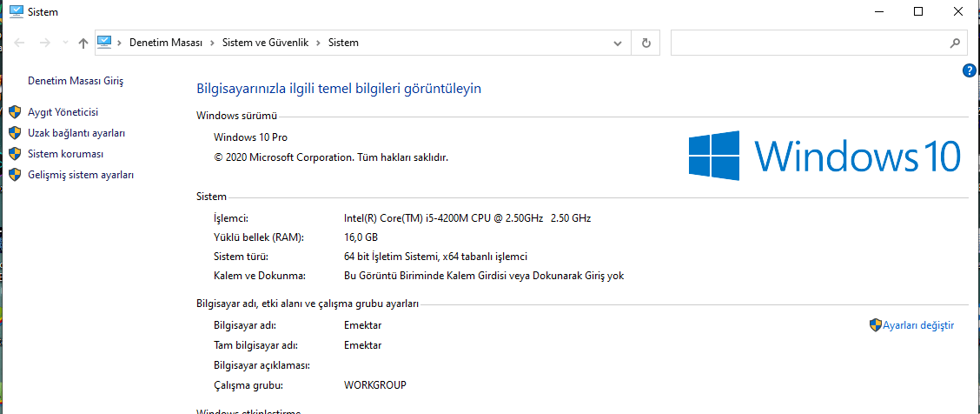Minimize the Sistem window

(x=879, y=11)
